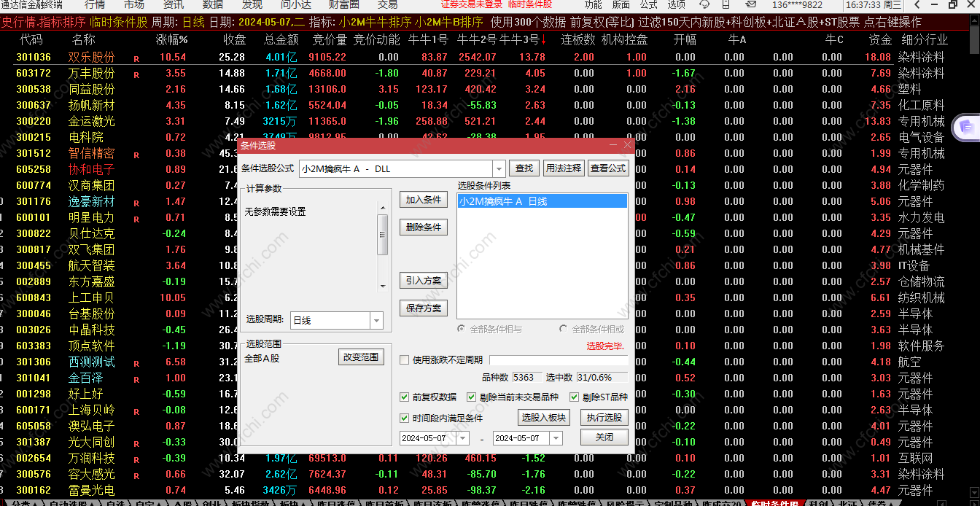This screenshot has height=506, width=980.
Task: Click the R marker beside 万润科技
Action: point(136,459)
